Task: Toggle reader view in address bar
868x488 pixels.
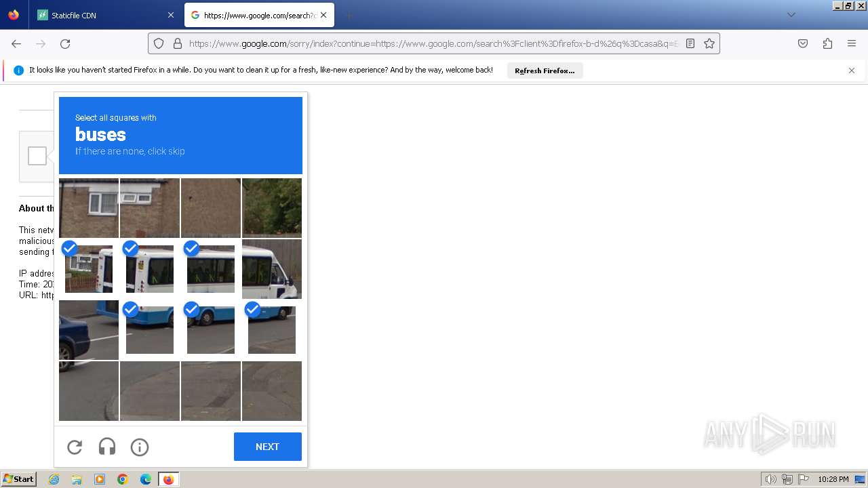Action: coord(690,43)
